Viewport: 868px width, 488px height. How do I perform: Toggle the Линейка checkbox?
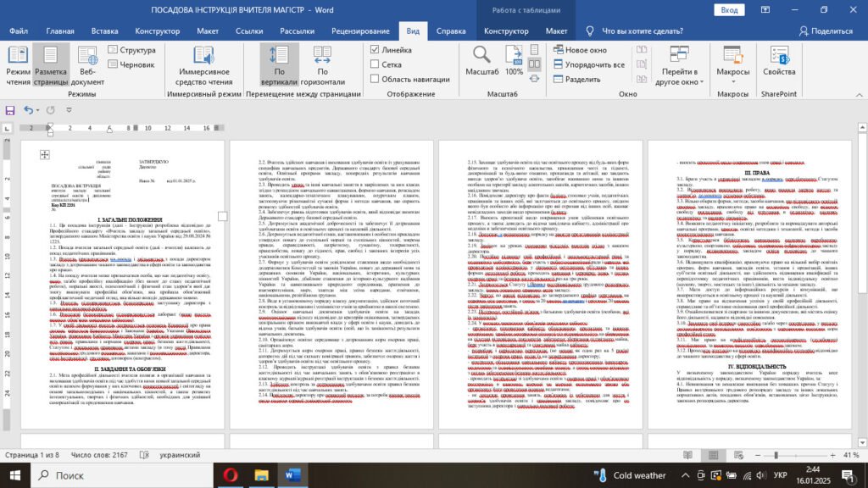point(375,50)
